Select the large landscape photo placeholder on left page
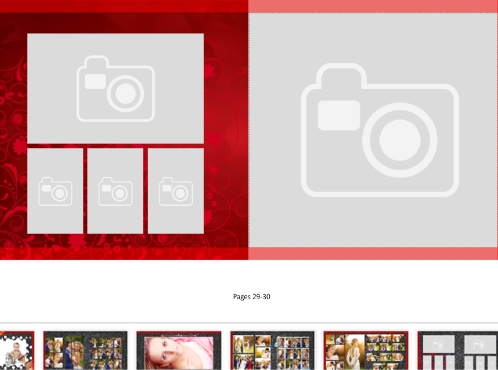 click(x=115, y=88)
